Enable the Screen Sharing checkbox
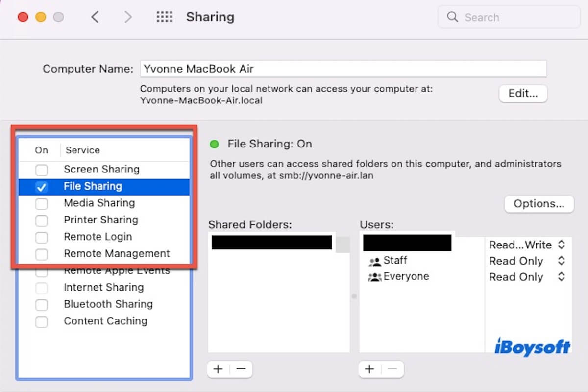 tap(42, 170)
